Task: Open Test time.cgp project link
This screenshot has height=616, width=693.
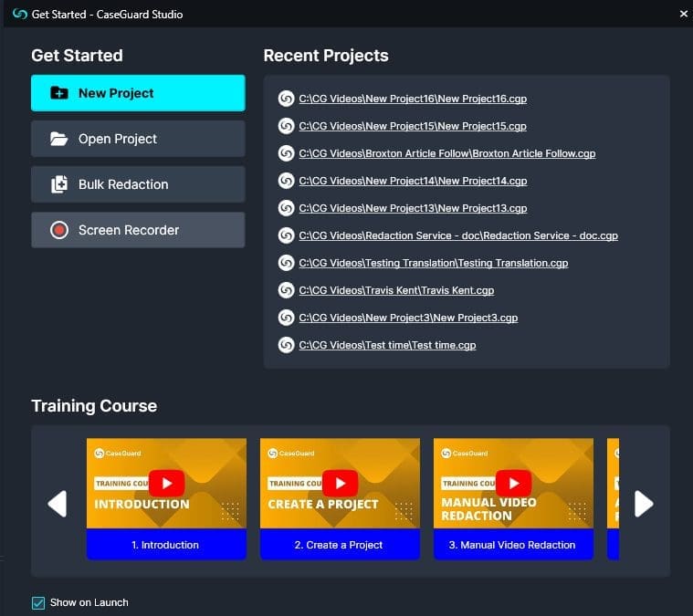Action: click(x=388, y=345)
